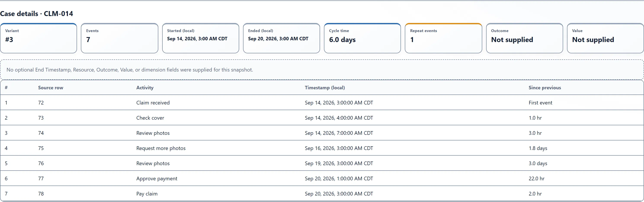Select the Pay claim activity cell
The image size is (644, 202).
tap(147, 194)
